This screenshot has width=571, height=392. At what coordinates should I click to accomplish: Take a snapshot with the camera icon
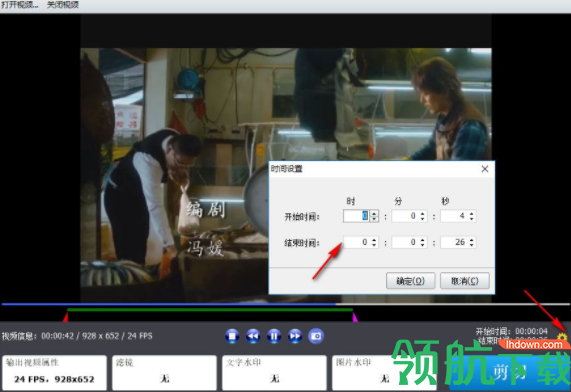coord(316,336)
